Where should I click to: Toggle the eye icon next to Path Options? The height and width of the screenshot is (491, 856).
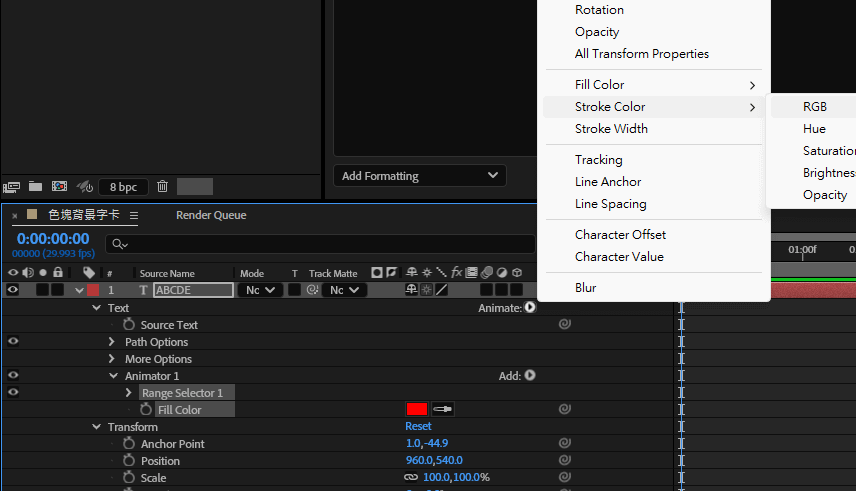coord(13,342)
